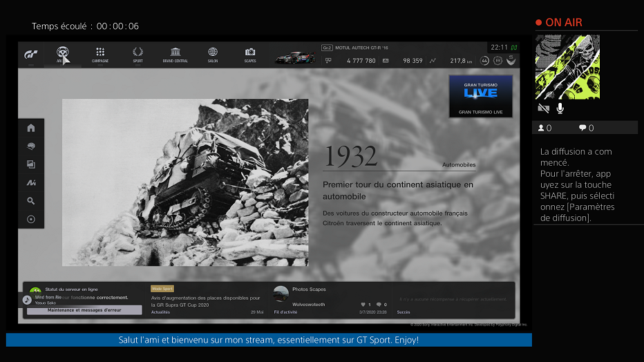Open Brand Central
This screenshot has height=362, width=644.
point(175,55)
